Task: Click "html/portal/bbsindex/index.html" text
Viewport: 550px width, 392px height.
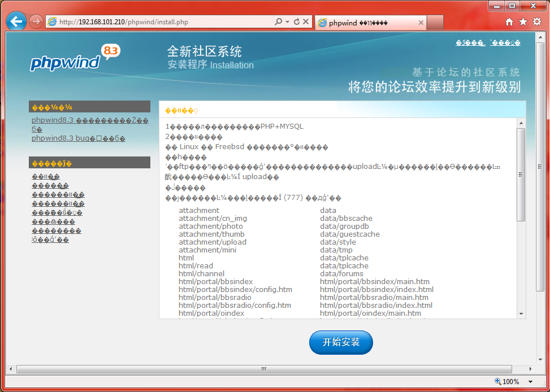Action: point(376,290)
